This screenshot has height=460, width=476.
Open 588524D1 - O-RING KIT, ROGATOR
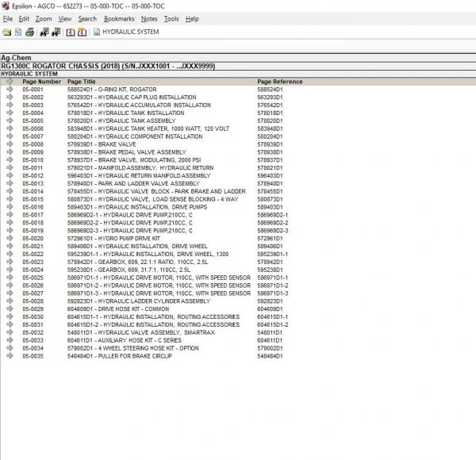tap(112, 90)
